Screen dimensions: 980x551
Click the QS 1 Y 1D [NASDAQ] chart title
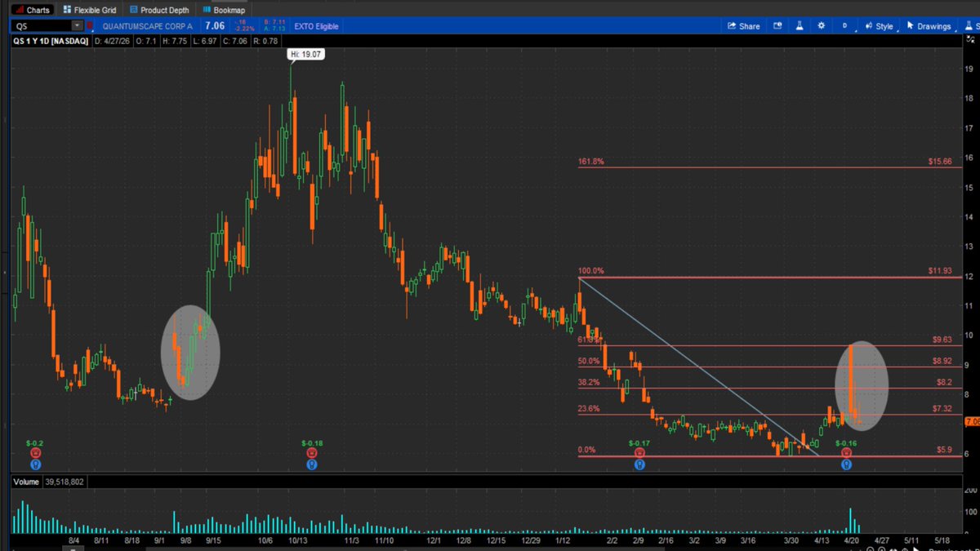click(x=51, y=40)
